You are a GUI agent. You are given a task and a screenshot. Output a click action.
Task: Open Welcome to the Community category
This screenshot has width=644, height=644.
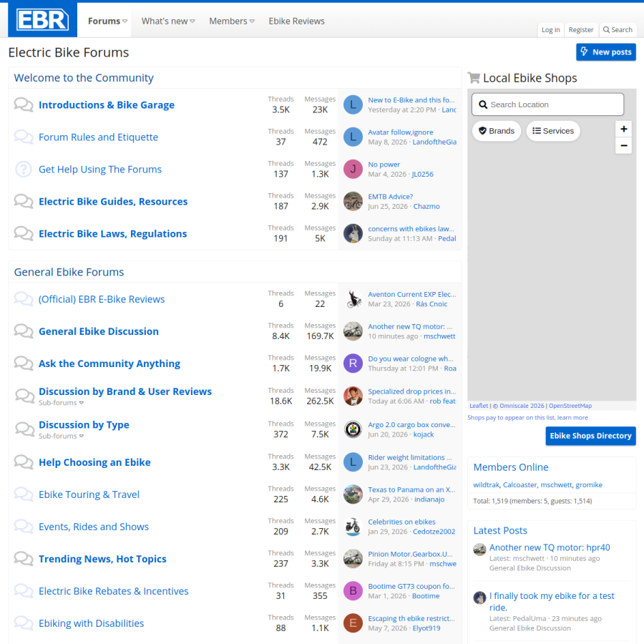(x=84, y=77)
